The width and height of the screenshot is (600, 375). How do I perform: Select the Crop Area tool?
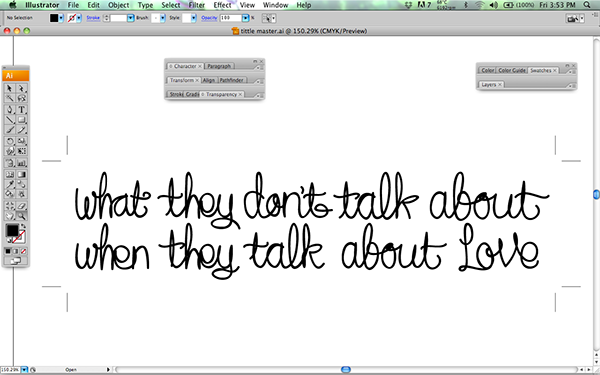(10, 206)
